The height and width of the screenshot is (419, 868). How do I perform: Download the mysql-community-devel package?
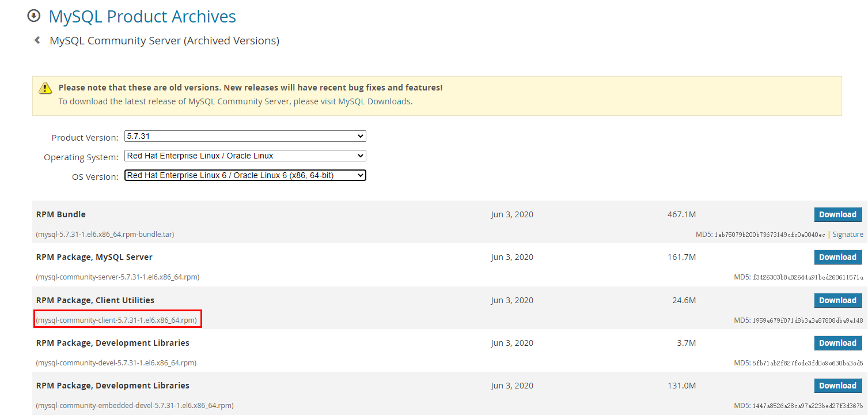click(x=837, y=343)
